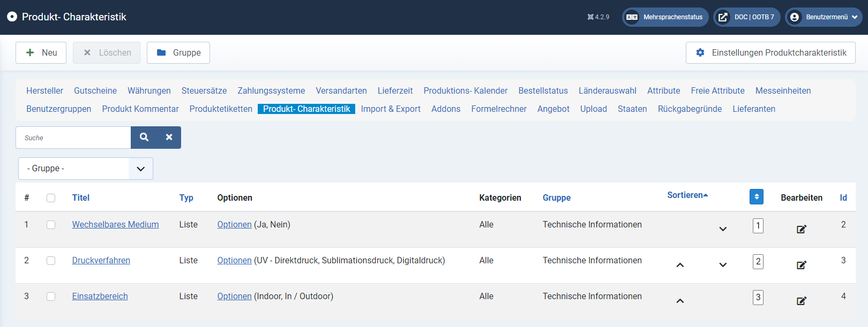Open the Druckverfahren title link
The height and width of the screenshot is (327, 868).
click(x=101, y=261)
